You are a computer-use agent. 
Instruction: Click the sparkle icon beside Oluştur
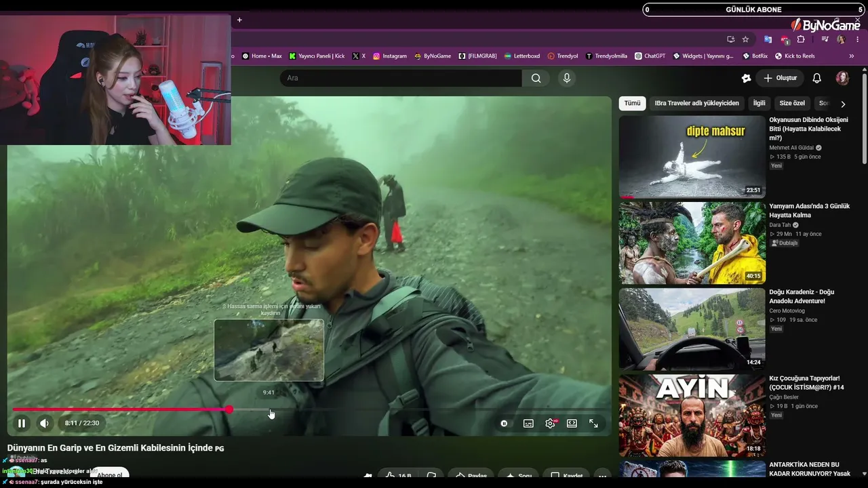point(746,78)
